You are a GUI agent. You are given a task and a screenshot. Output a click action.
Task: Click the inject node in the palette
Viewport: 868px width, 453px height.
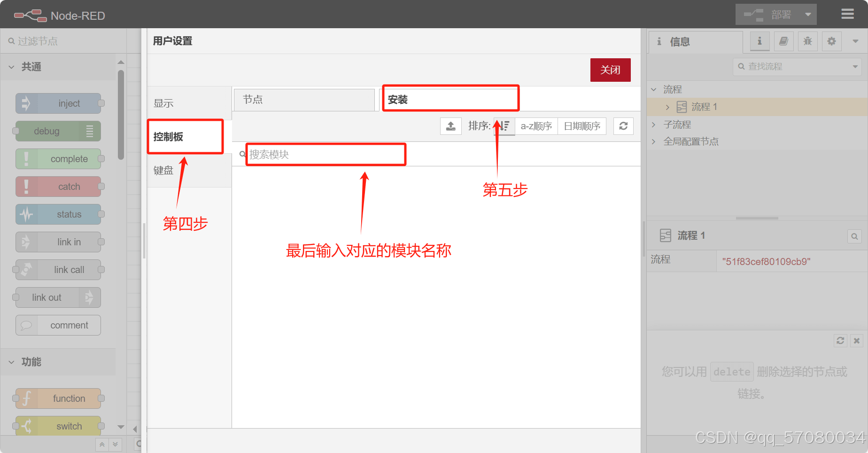pyautogui.click(x=58, y=103)
